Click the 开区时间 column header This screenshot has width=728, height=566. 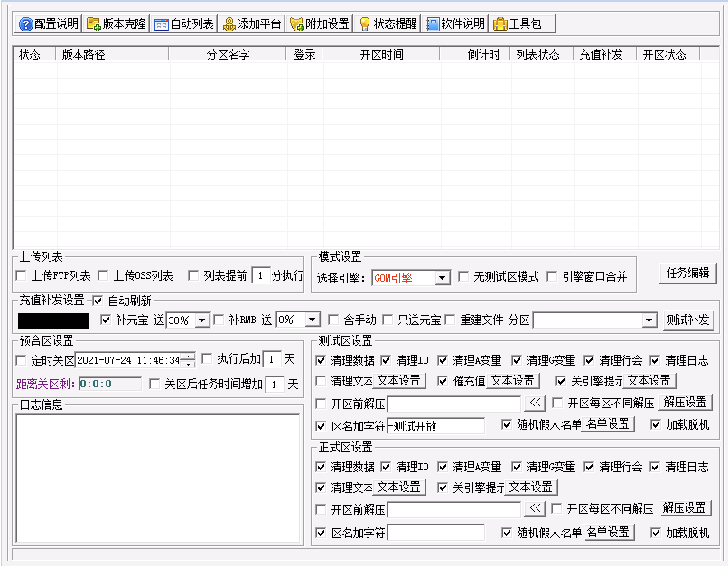382,54
